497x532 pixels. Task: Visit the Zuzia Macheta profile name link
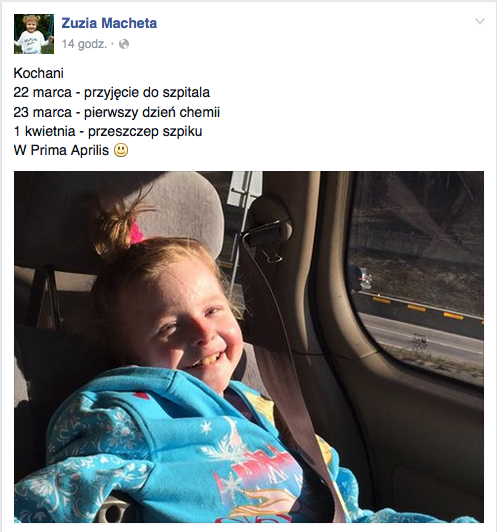tap(109, 23)
